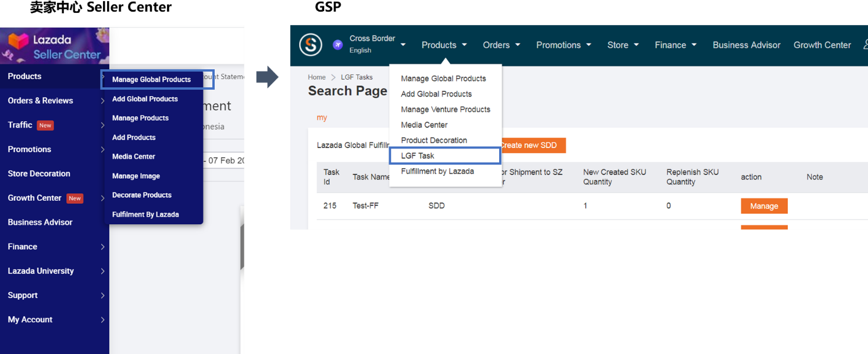868x354 pixels.
Task: Expand the chevron next to Orders & Reviews
Action: pyautogui.click(x=102, y=101)
